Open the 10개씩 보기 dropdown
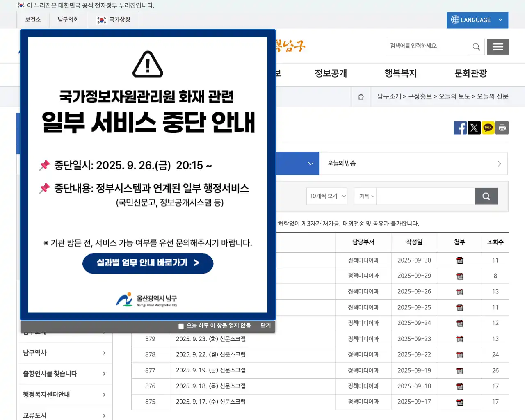This screenshot has height=420, width=525. [327, 196]
